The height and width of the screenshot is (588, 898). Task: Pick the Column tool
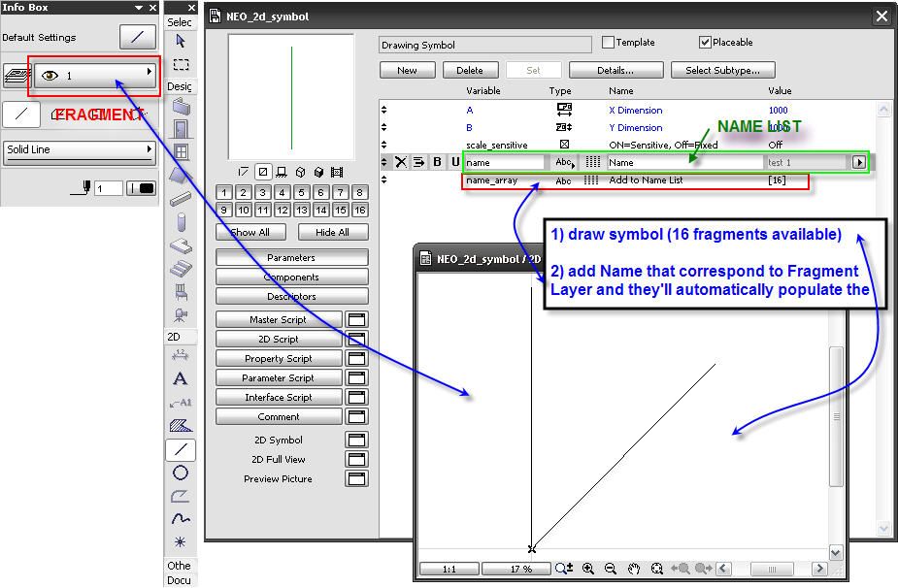point(181,222)
